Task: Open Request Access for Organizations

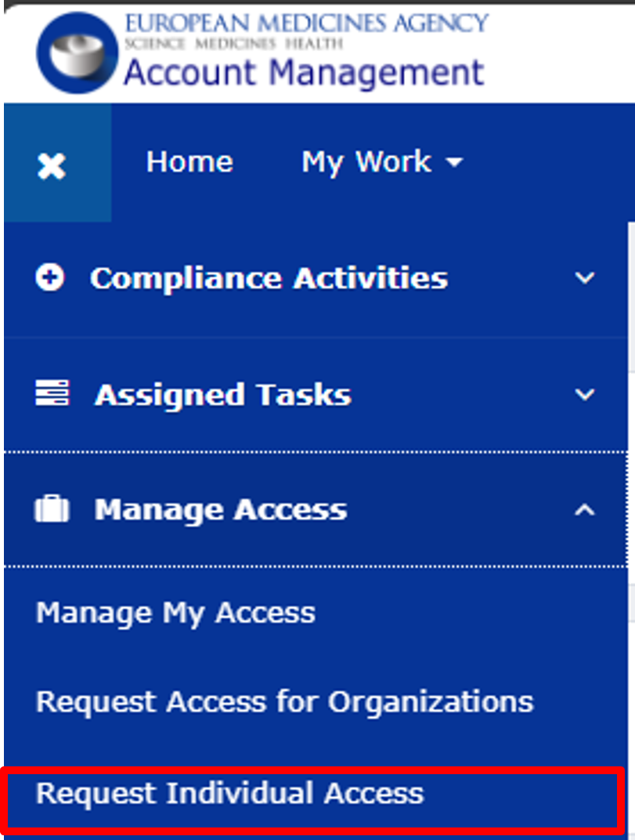Action: 284,702
